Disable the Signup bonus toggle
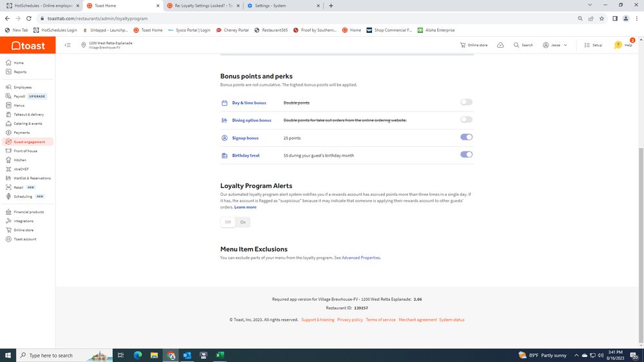This screenshot has width=644, height=362. [x=466, y=137]
